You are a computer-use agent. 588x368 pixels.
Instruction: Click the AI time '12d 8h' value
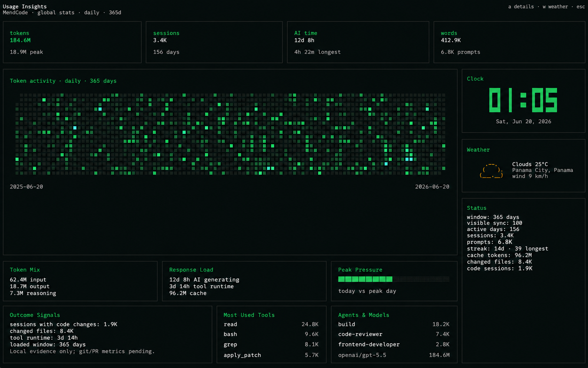(x=304, y=40)
